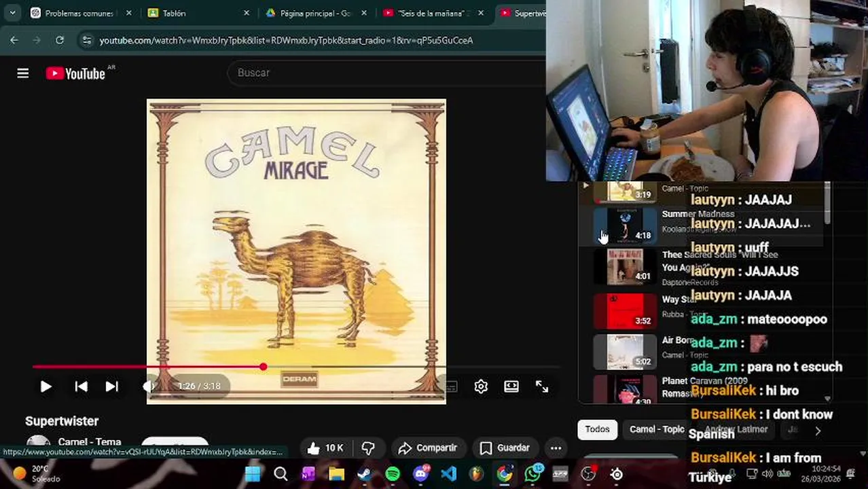Open the red 3:52 playlist thumbnail

tap(625, 310)
